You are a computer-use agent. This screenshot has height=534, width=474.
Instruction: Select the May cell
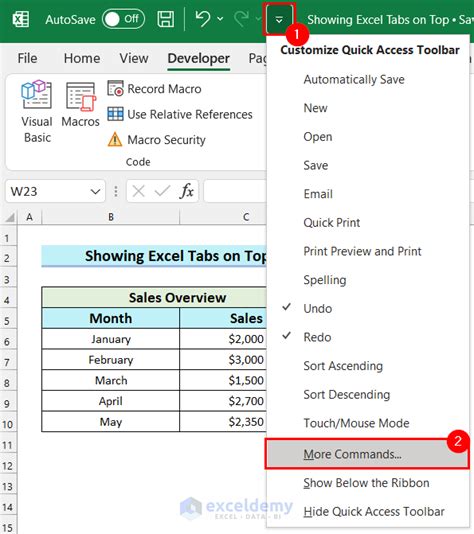pos(111,422)
